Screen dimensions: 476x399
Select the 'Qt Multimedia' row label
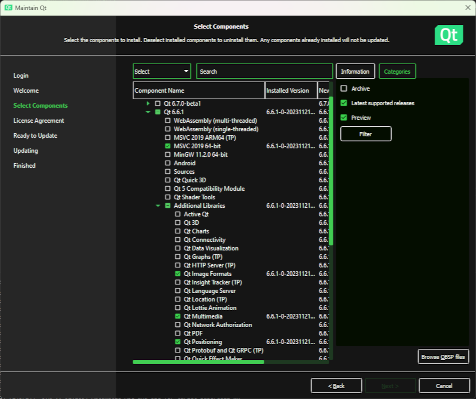coord(203,316)
